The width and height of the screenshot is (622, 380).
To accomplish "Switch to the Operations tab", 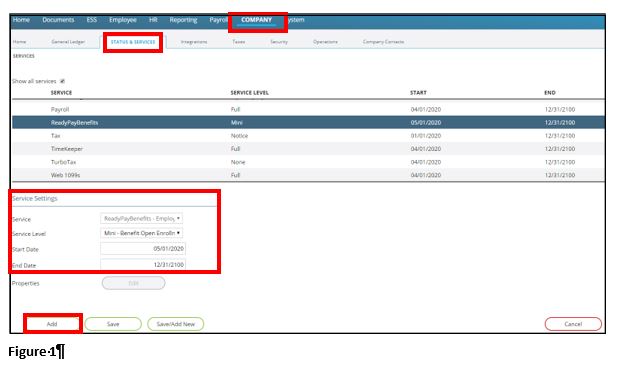I will (x=325, y=42).
